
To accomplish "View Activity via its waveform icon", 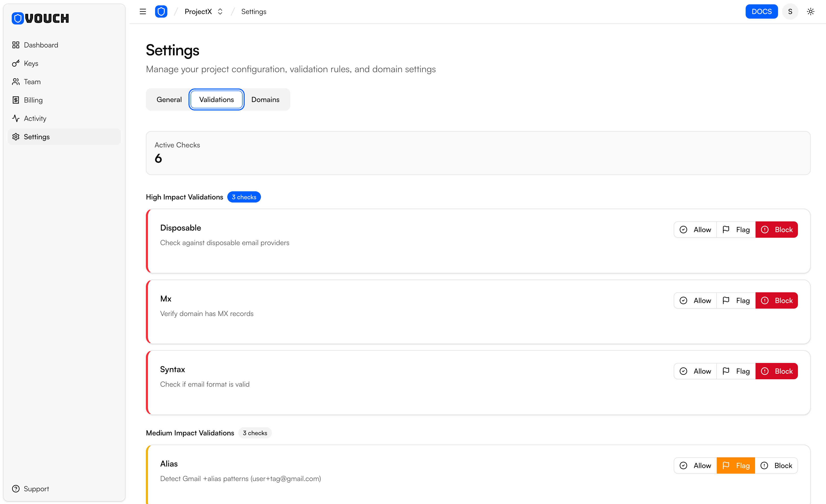I will pos(16,118).
